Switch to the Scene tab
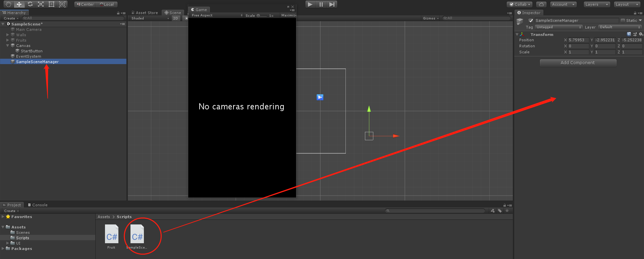The height and width of the screenshot is (259, 644). [x=173, y=13]
